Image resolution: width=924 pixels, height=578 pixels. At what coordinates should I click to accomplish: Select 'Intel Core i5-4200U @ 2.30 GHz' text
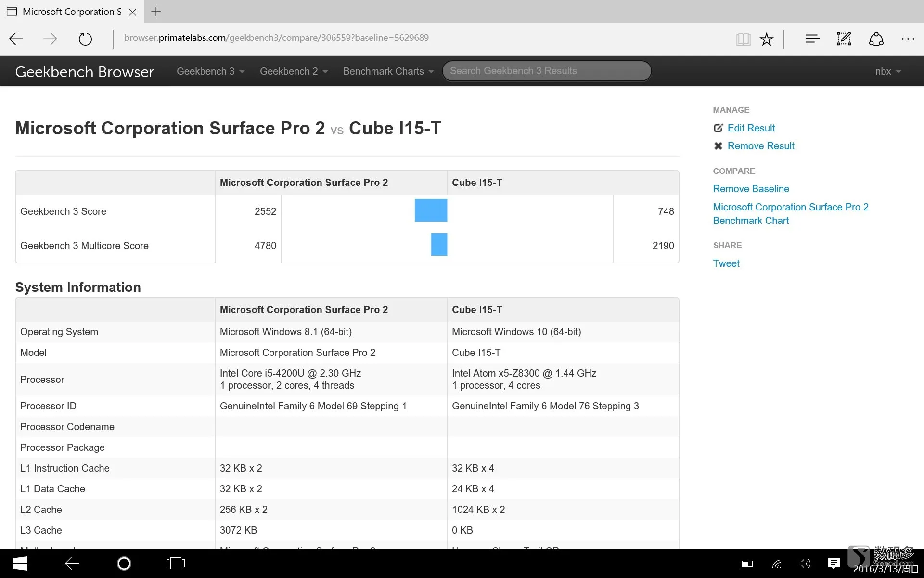pyautogui.click(x=290, y=373)
